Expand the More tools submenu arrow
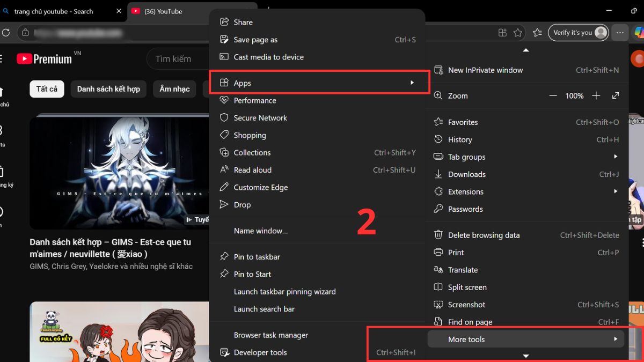 (616, 339)
